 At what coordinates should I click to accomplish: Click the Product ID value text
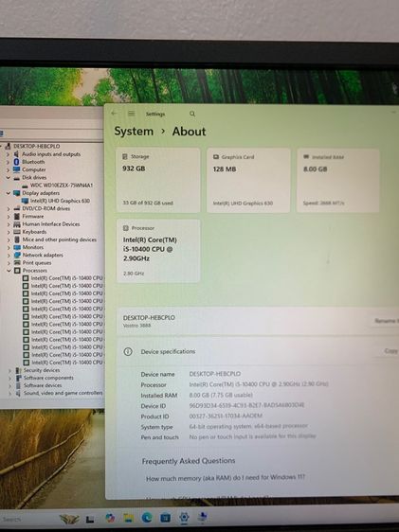[226, 416]
